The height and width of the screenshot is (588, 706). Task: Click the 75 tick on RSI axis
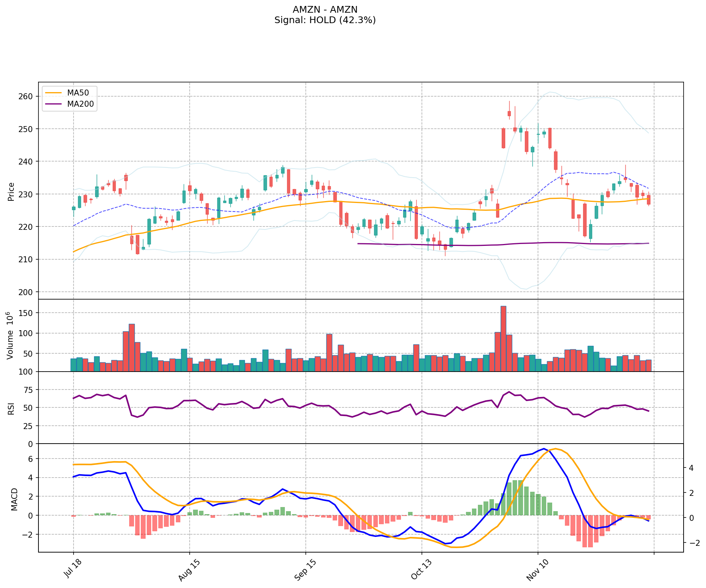(29, 390)
